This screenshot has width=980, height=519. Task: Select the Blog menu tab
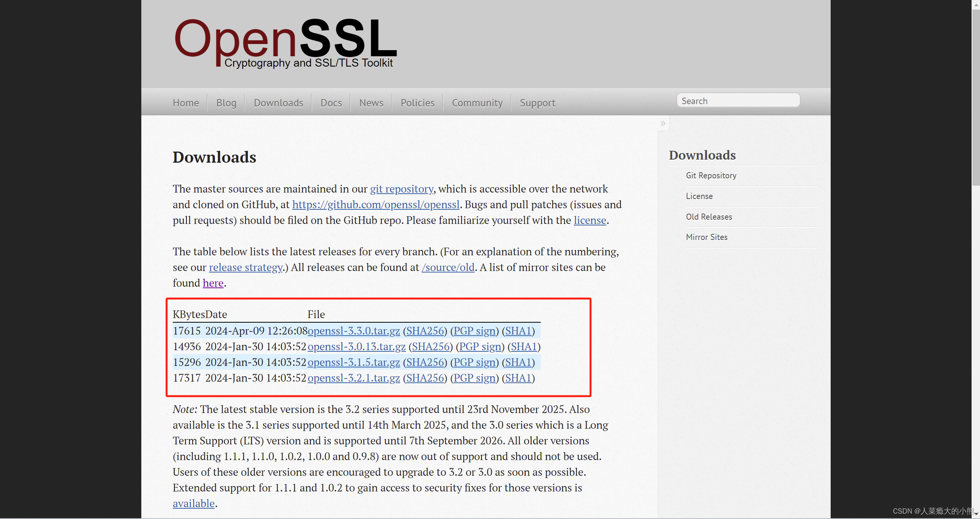point(226,102)
